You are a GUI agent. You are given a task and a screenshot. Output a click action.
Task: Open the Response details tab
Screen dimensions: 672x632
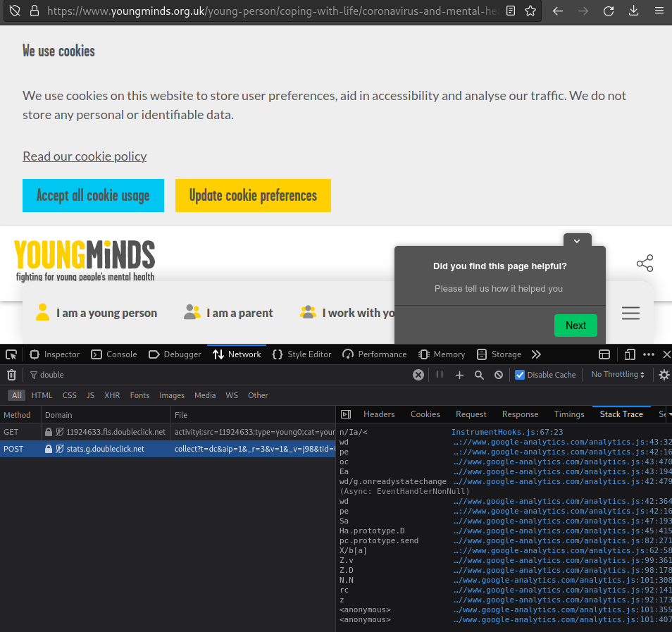point(520,414)
